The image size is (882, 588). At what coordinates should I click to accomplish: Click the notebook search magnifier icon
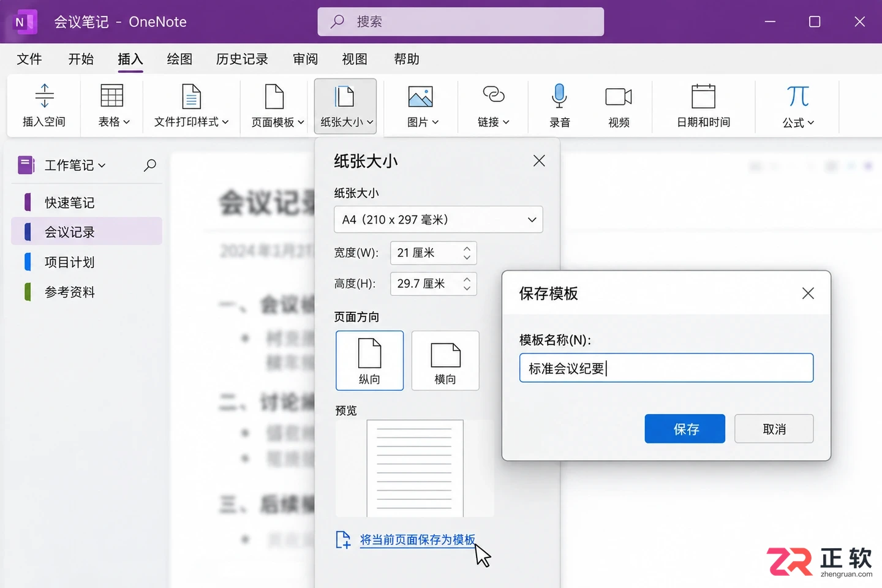point(150,165)
